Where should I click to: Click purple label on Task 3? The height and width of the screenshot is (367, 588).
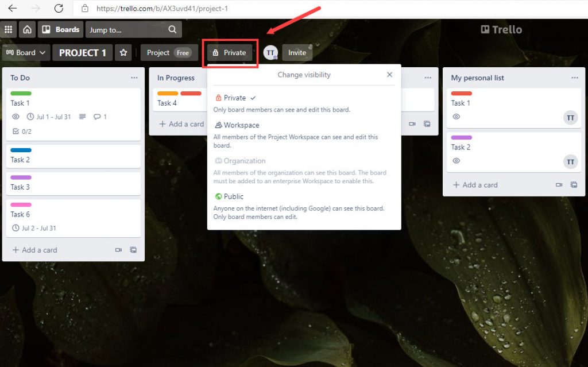(x=21, y=177)
